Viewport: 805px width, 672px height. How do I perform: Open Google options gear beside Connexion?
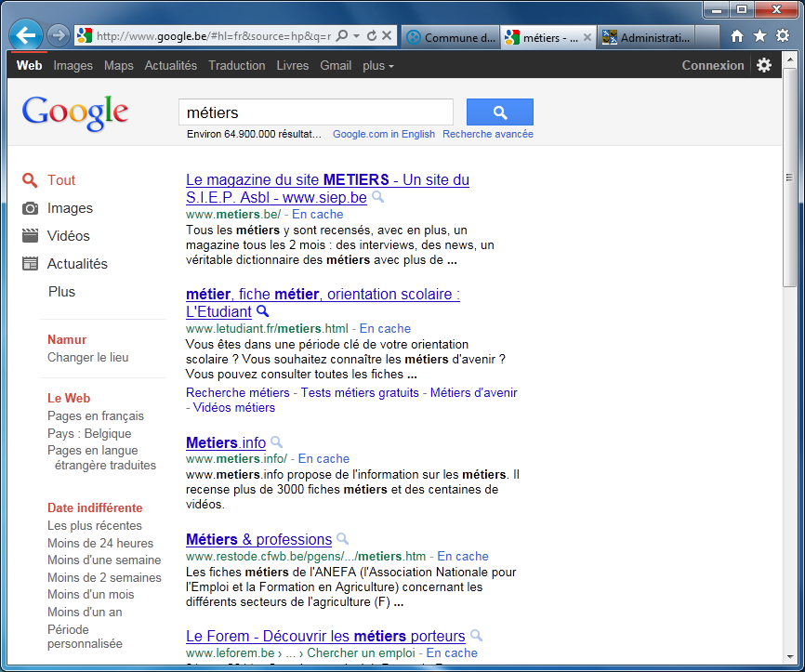764,65
